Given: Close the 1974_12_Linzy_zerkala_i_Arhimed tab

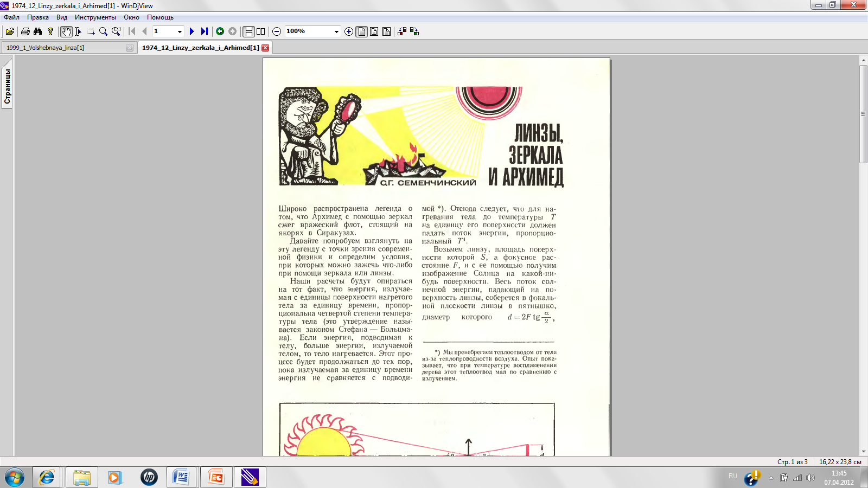Looking at the screenshot, I should click(265, 48).
